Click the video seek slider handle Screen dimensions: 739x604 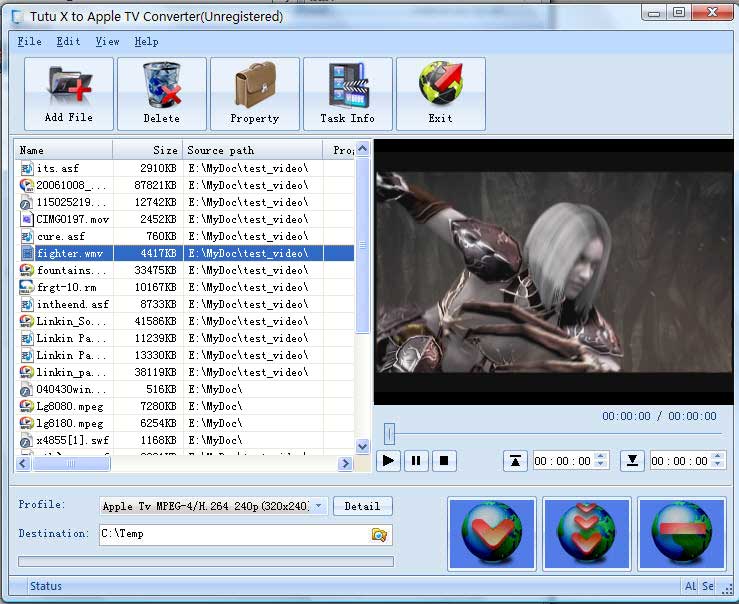pos(389,433)
